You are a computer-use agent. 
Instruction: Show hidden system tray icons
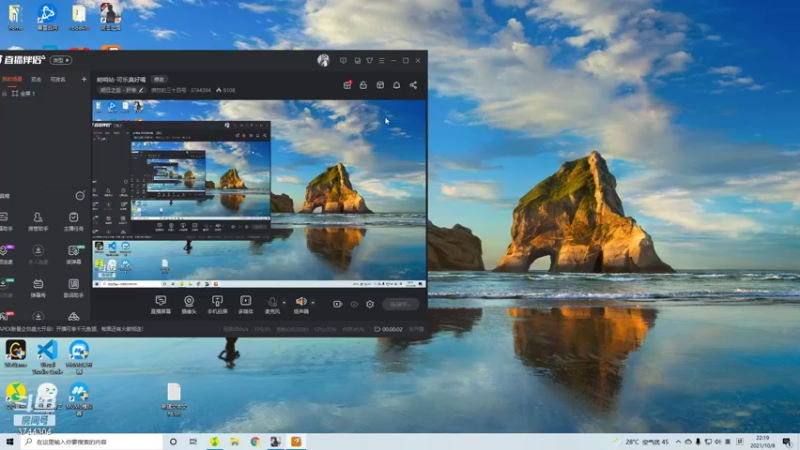pos(678,441)
